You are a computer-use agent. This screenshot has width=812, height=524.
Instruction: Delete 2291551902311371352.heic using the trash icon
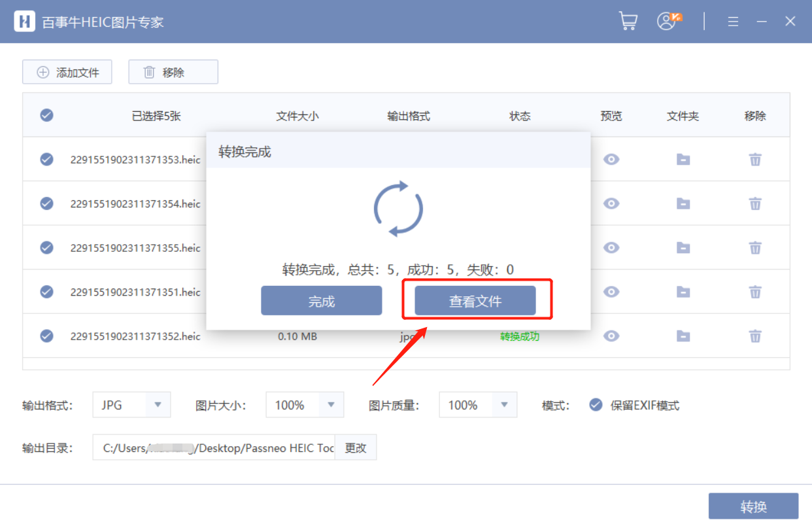coord(755,336)
